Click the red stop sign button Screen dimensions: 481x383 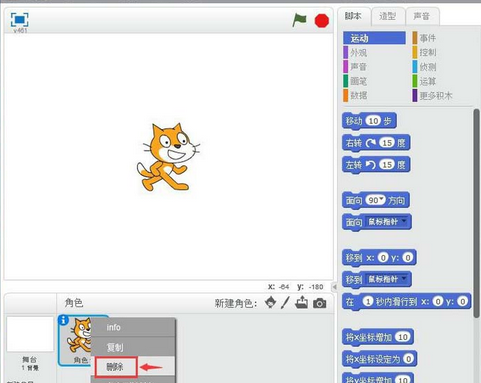pyautogui.click(x=322, y=21)
